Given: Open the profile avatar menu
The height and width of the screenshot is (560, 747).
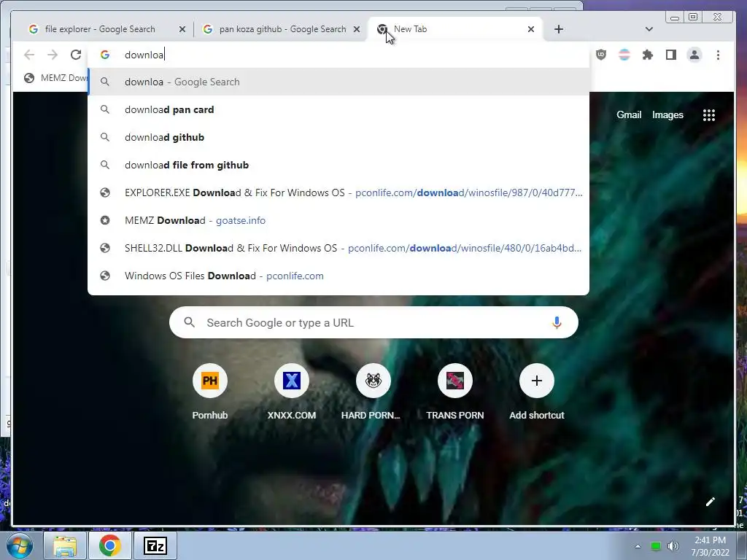Looking at the screenshot, I should (694, 55).
